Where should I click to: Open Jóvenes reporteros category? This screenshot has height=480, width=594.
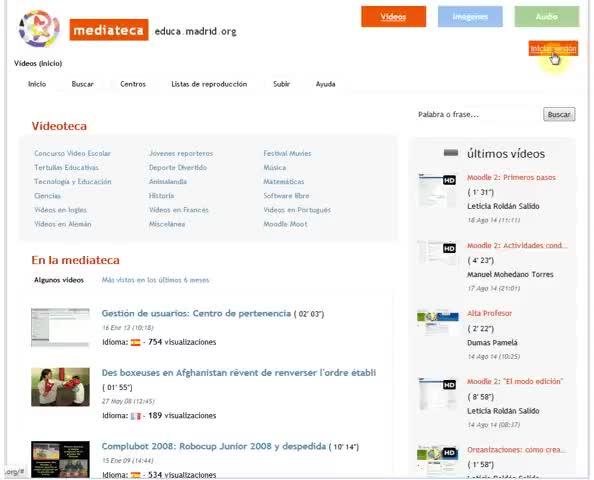click(x=181, y=153)
